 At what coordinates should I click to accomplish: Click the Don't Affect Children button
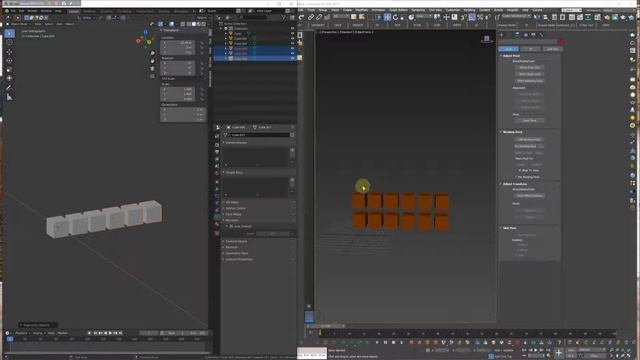[x=529, y=196]
